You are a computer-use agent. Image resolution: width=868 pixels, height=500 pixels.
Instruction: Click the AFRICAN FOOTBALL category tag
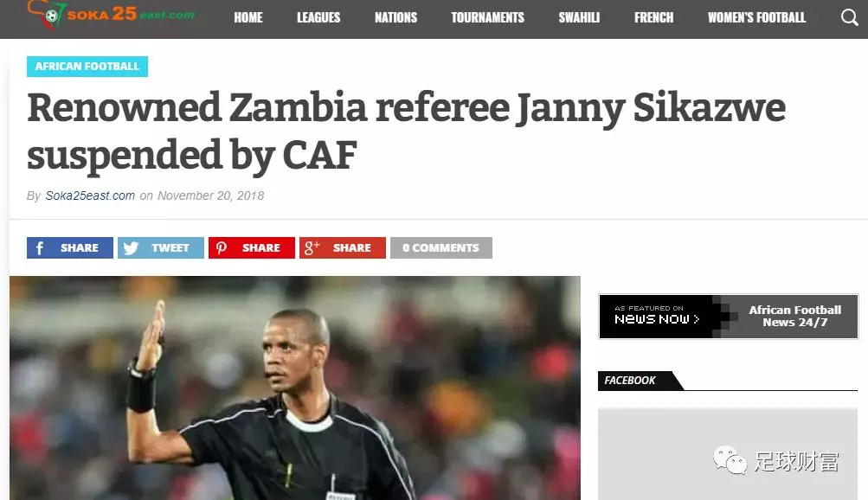(87, 67)
